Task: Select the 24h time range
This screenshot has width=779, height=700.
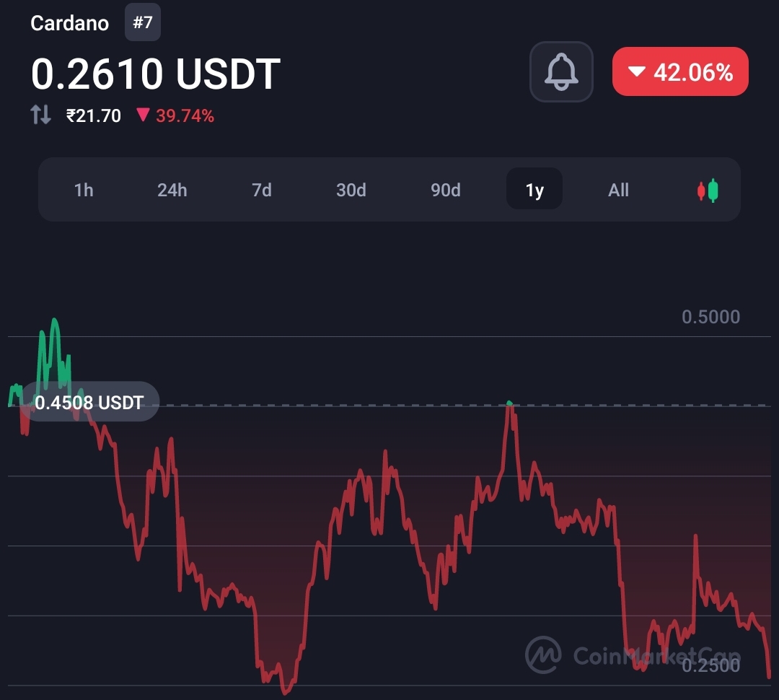Action: tap(172, 190)
